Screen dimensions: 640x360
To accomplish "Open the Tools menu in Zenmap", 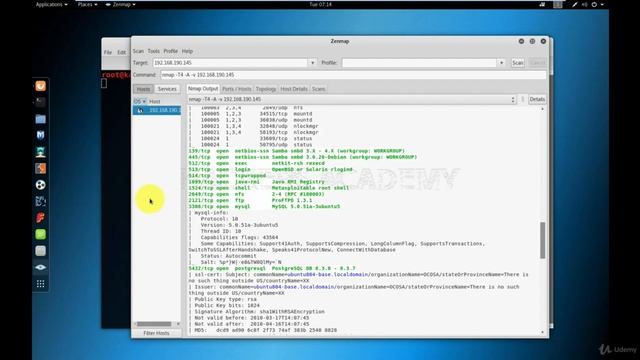I will pos(153,51).
